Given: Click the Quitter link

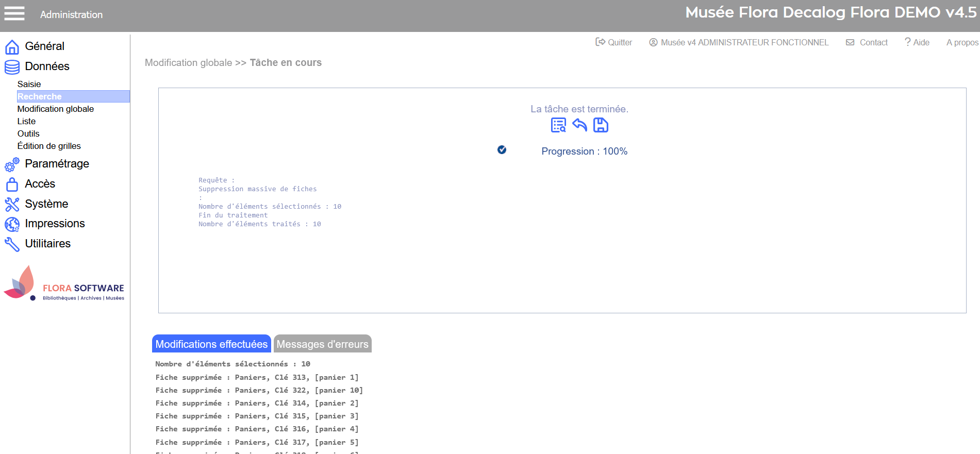Looking at the screenshot, I should pyautogui.click(x=614, y=42).
